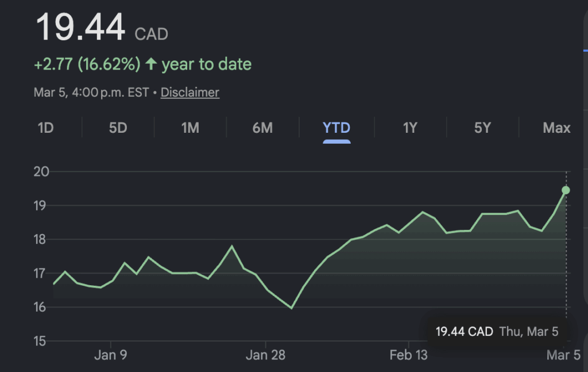
Task: Click the +2.77 (16.62%) change text
Action: coord(87,64)
